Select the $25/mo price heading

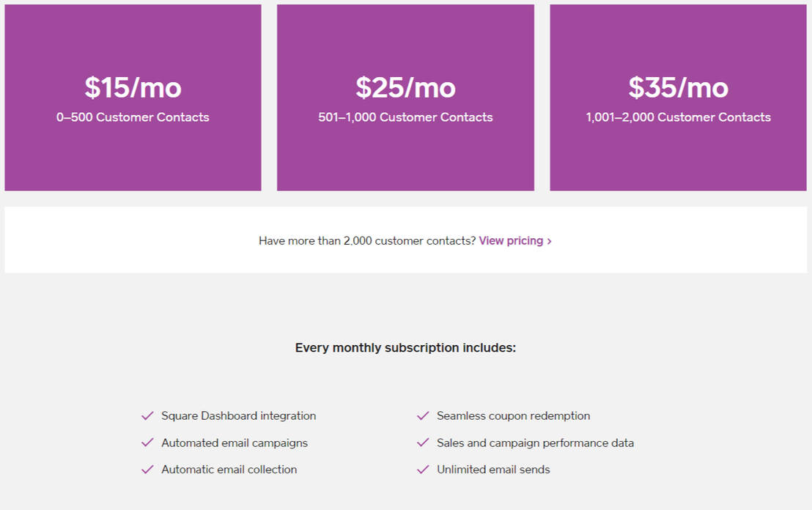click(405, 88)
